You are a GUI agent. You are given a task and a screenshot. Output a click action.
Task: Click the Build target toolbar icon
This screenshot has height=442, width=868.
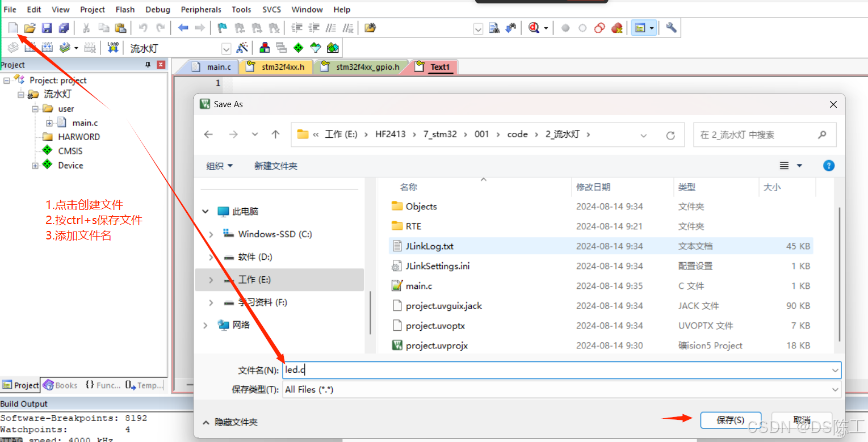(x=30, y=48)
